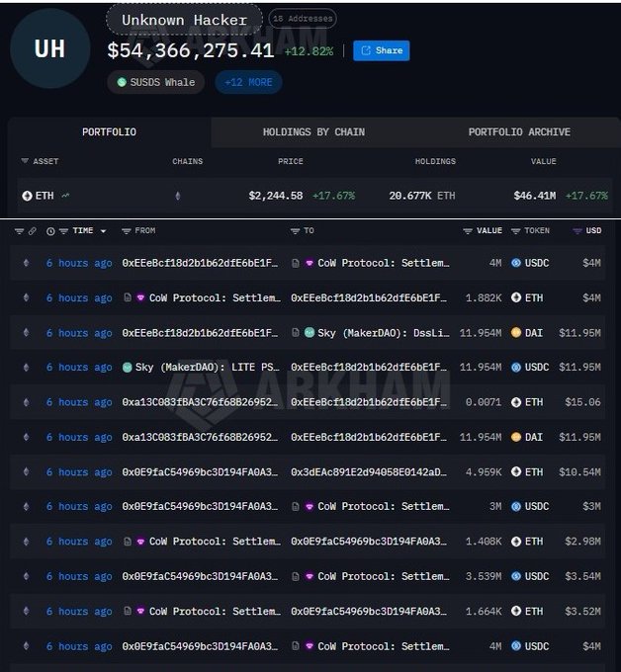
Task: Open the ETH price trend chart icon
Action: coord(65,196)
